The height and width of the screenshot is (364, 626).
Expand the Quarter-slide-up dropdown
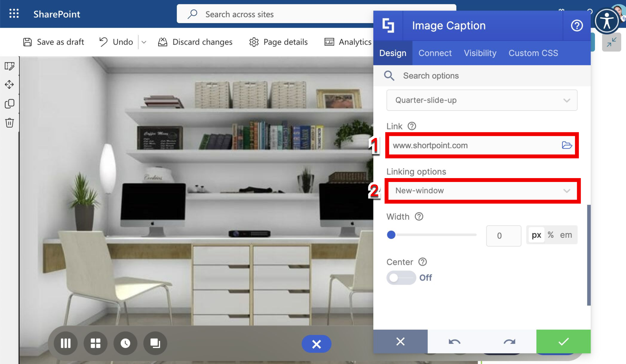point(482,100)
